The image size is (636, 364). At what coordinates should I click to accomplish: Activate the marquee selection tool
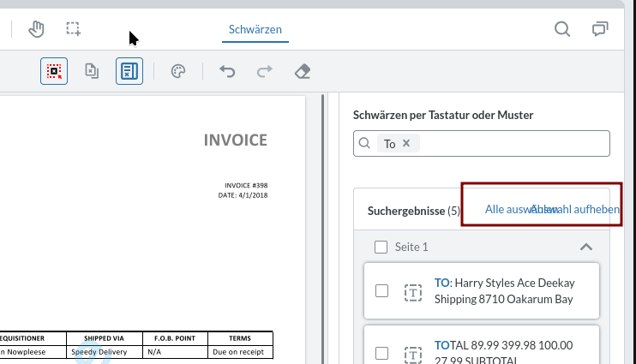coord(74,30)
